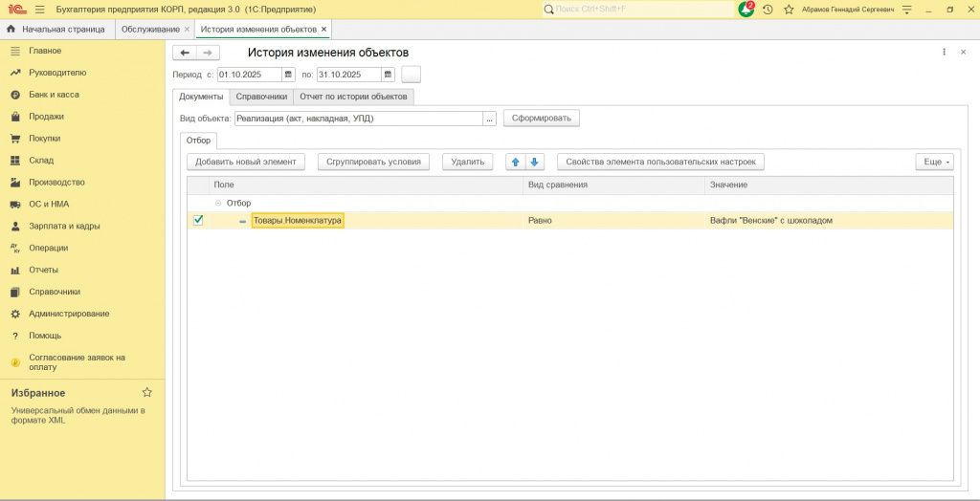Open object type selection ellipsis button

click(x=489, y=118)
